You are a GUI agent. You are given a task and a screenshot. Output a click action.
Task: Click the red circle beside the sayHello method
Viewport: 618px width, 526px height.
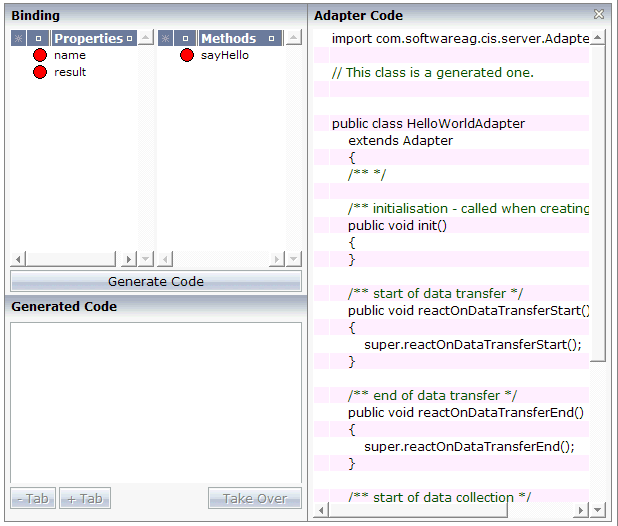pos(187,55)
